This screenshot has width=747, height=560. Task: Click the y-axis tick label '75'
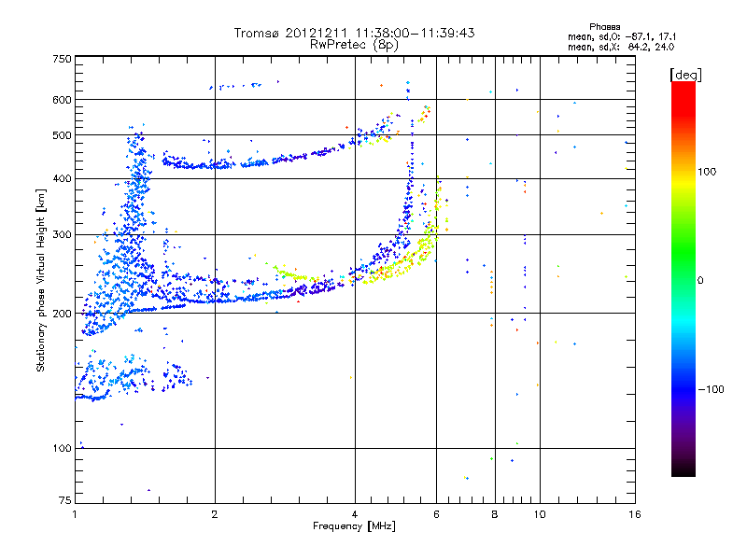click(65, 500)
